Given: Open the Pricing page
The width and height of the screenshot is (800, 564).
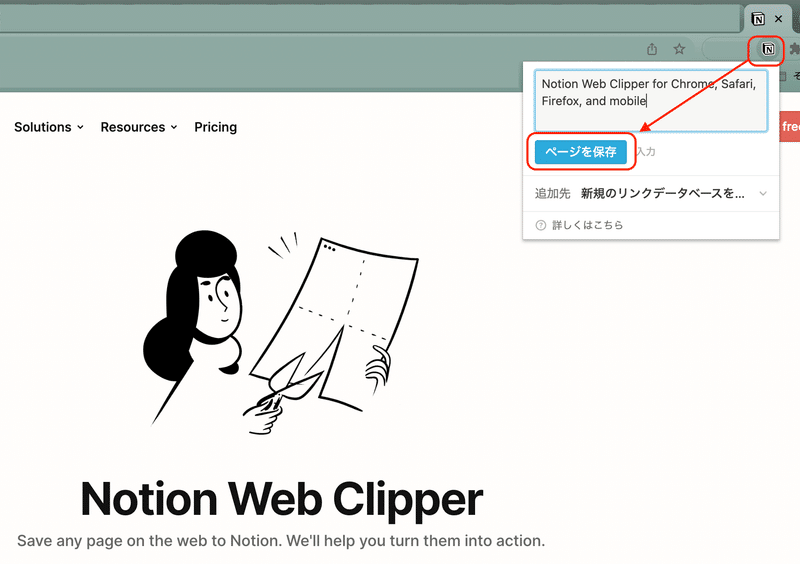Looking at the screenshot, I should coord(215,127).
